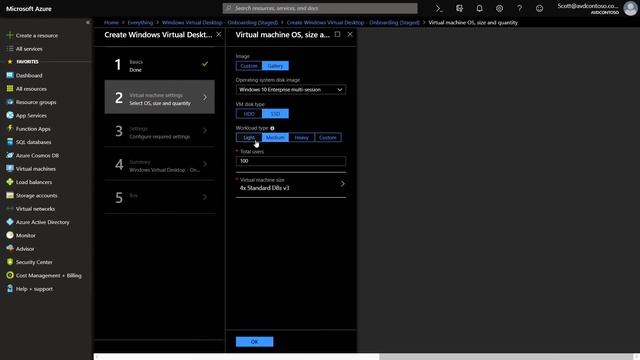The image size is (640, 360).
Task: Click the Monitor icon
Action: [10, 235]
